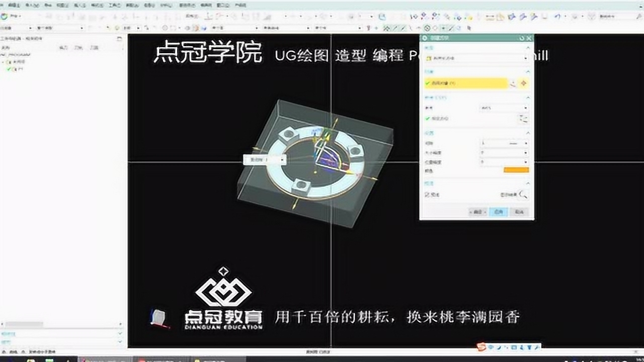Select the 未用项 (Unused Items) tree node
The height and width of the screenshot is (362, 644).
tap(18, 62)
